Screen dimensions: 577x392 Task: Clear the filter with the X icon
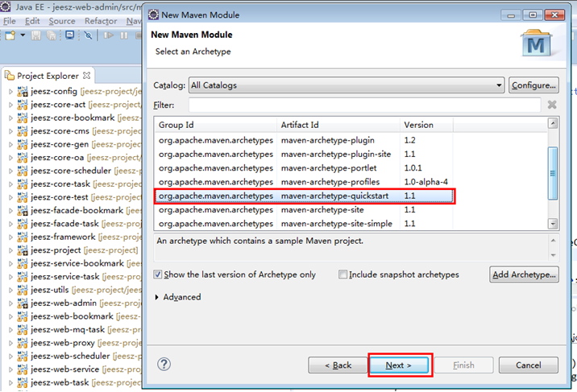click(x=551, y=105)
